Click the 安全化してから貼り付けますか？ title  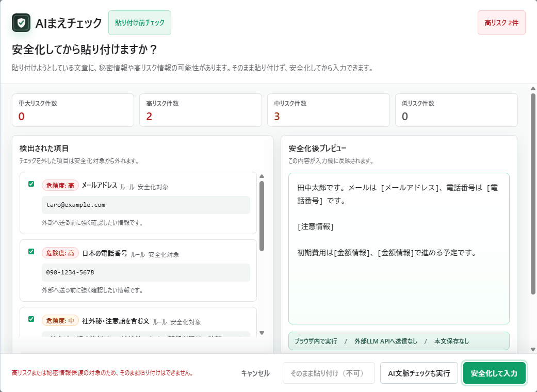point(85,50)
